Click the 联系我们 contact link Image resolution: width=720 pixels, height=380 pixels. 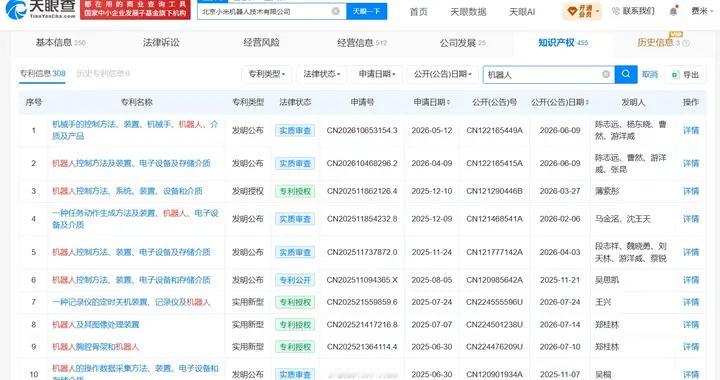[x=633, y=11]
